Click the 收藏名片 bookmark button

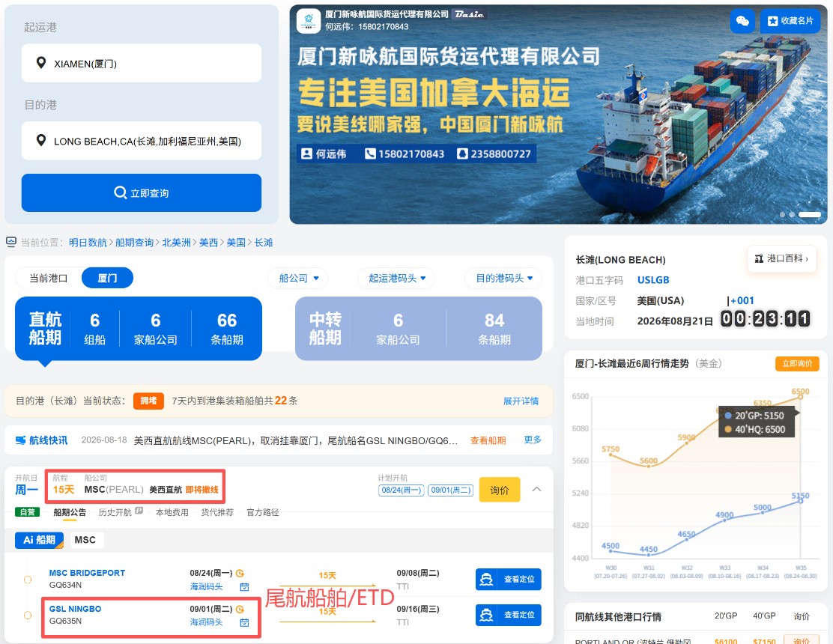coord(790,21)
